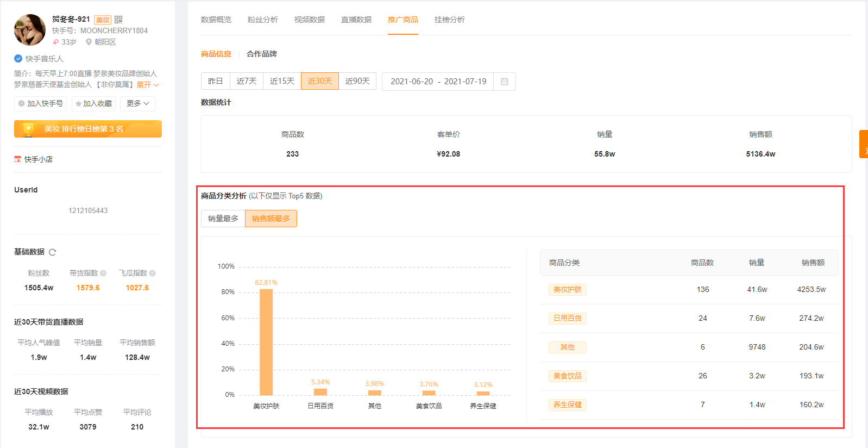Click the 飞瓜指数 value 1027.6
Image resolution: width=868 pixels, height=448 pixels.
(137, 288)
